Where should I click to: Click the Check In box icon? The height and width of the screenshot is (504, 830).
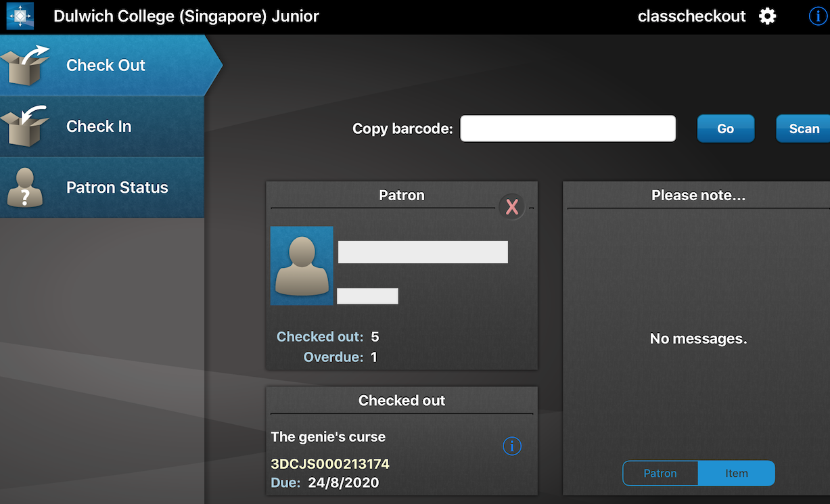26,126
